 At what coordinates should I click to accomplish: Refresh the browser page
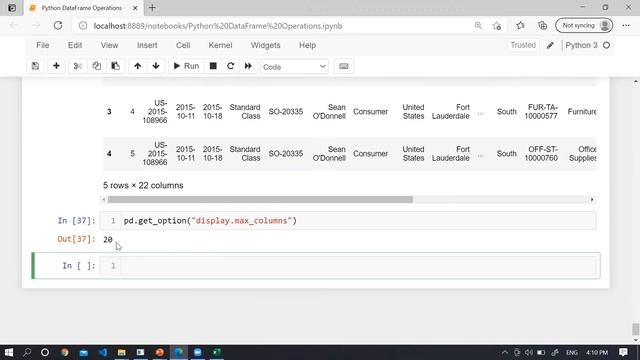tap(58, 26)
